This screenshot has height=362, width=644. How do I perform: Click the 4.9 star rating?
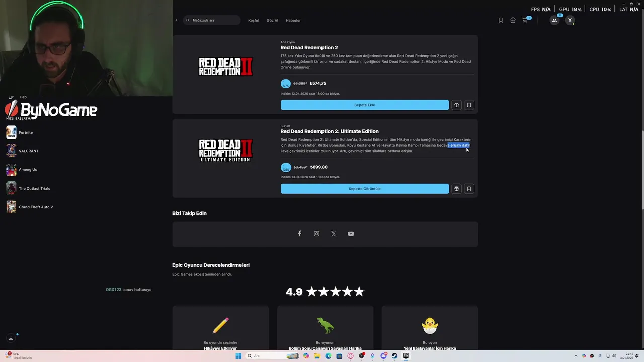[x=325, y=292]
